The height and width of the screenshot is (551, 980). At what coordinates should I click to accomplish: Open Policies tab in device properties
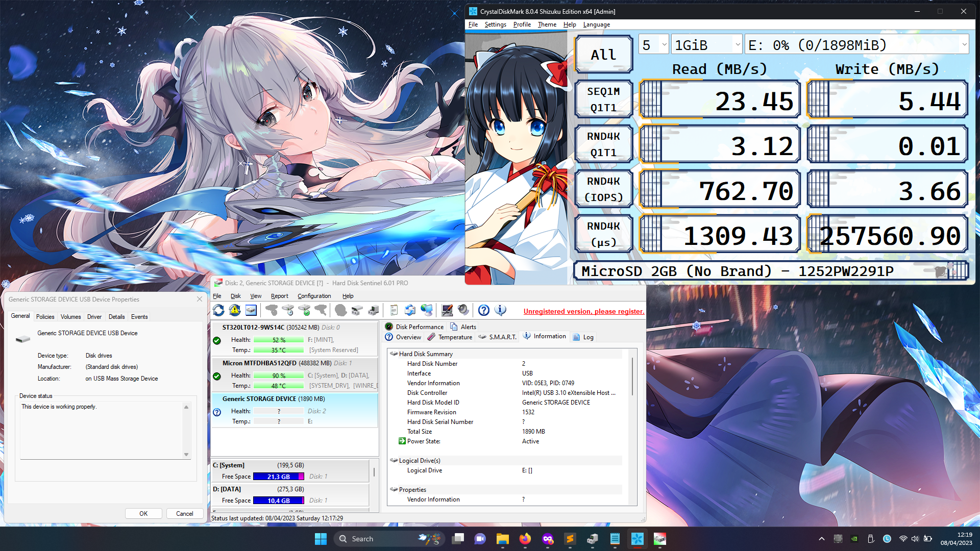pos(45,317)
